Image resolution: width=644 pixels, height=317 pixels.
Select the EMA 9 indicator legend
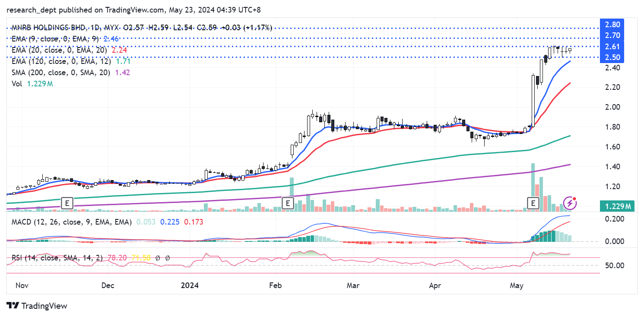[55, 39]
